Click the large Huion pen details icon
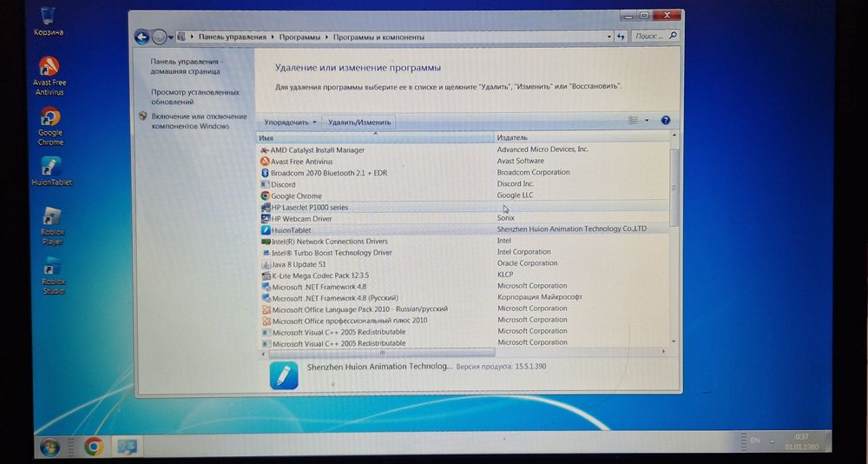This screenshot has height=464, width=868. click(x=284, y=375)
